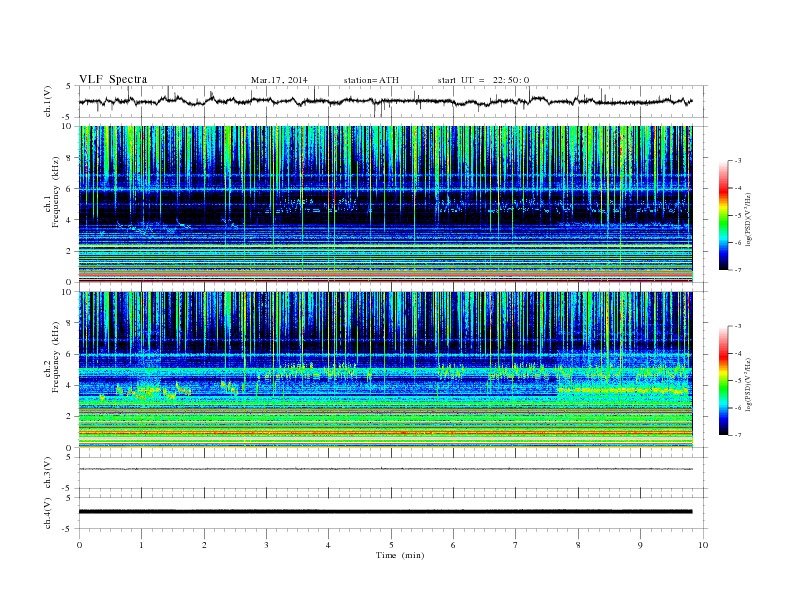Image resolution: width=792 pixels, height=612 pixels.
Task: Click the "-3" tick on ch.2 colorbar
Action: tap(737, 326)
